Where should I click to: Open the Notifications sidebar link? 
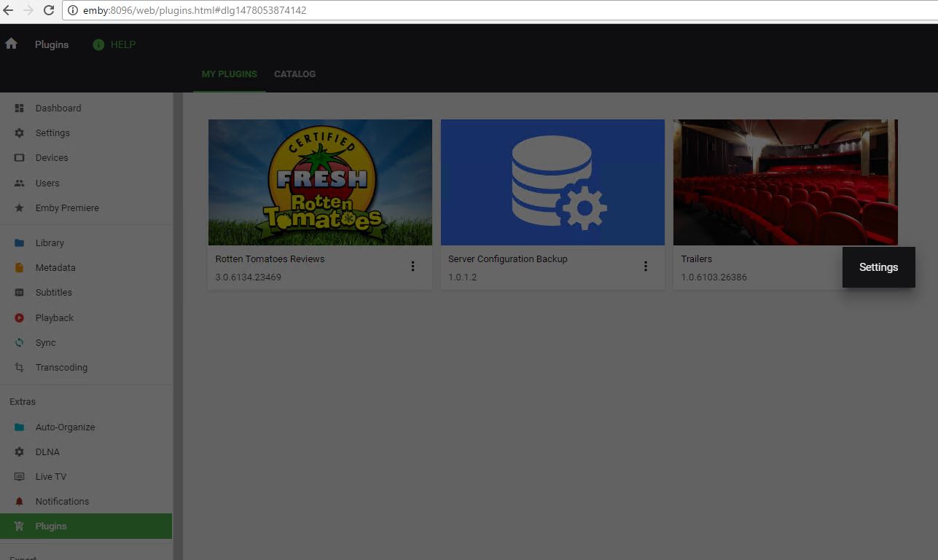point(86,502)
